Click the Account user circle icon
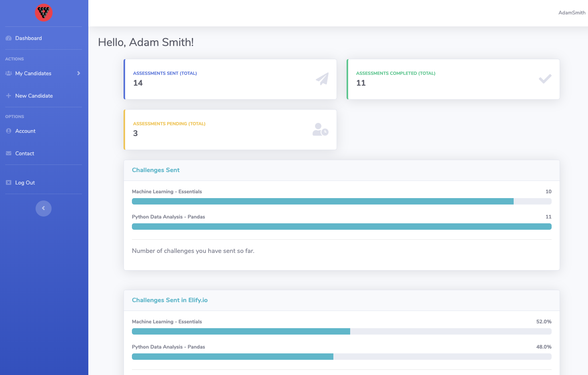This screenshot has width=588, height=375. pyautogui.click(x=9, y=131)
